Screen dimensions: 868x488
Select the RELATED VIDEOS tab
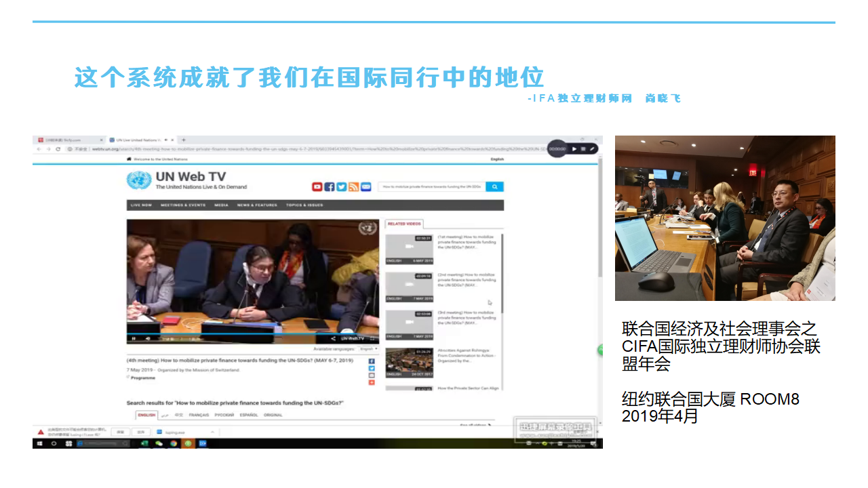[x=404, y=224]
